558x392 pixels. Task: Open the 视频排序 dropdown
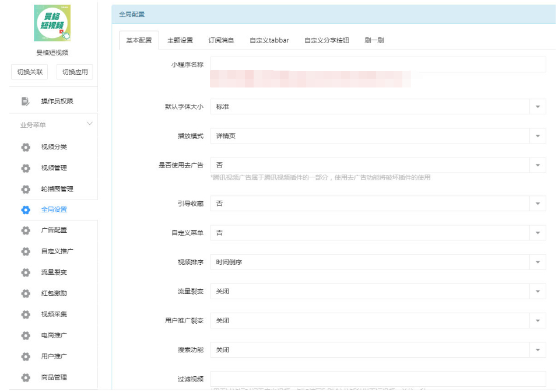click(378, 262)
